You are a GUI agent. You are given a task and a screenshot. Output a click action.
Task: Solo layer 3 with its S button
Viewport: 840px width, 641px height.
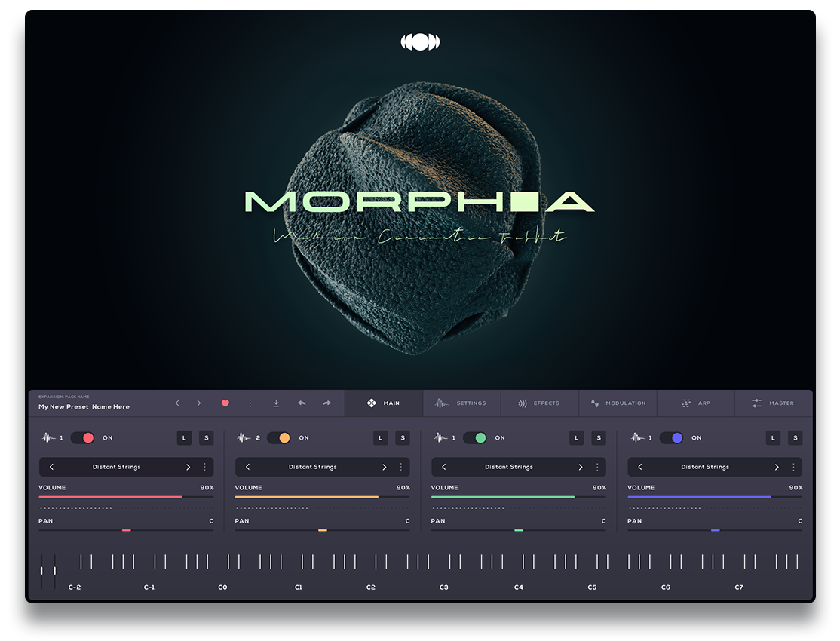599,437
